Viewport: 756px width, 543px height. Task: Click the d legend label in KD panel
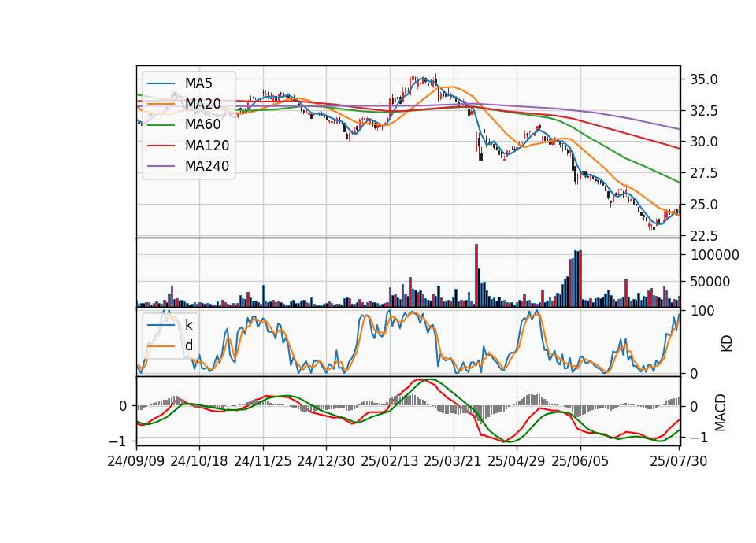[x=189, y=345]
